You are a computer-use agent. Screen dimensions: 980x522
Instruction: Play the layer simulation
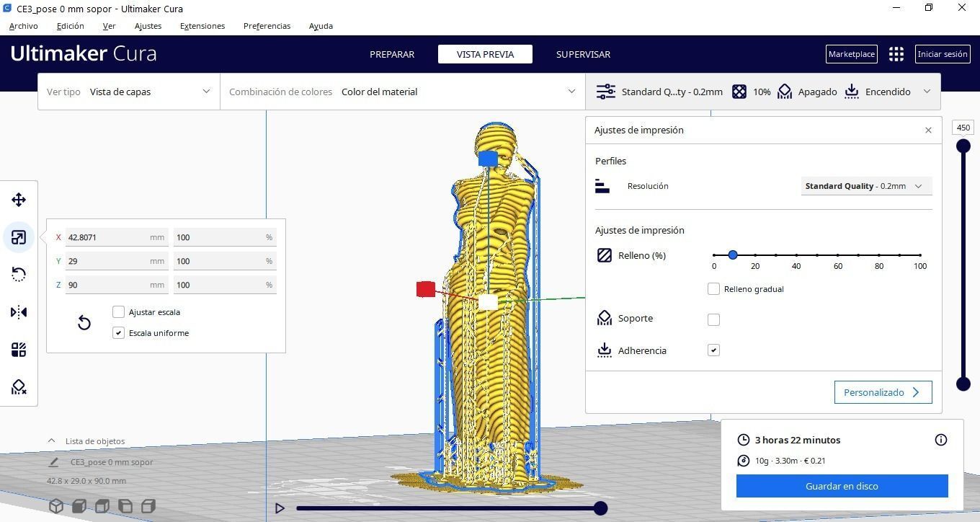[x=280, y=508]
